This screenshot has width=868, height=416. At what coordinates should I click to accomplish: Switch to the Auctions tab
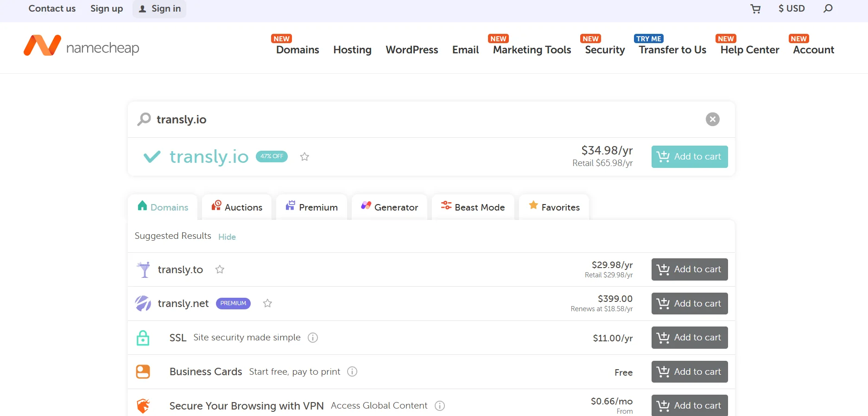click(237, 207)
